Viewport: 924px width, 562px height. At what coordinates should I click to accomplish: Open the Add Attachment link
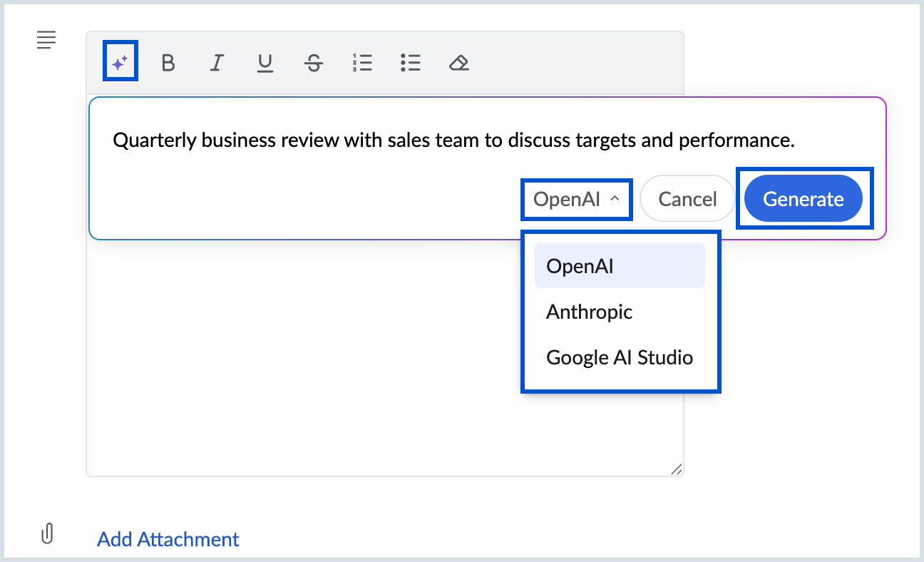coord(168,539)
